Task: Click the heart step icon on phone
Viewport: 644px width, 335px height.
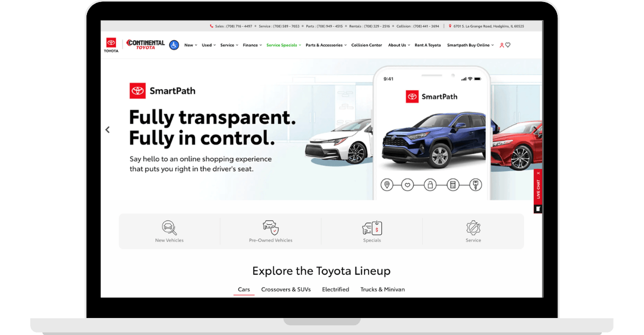Action: click(408, 185)
